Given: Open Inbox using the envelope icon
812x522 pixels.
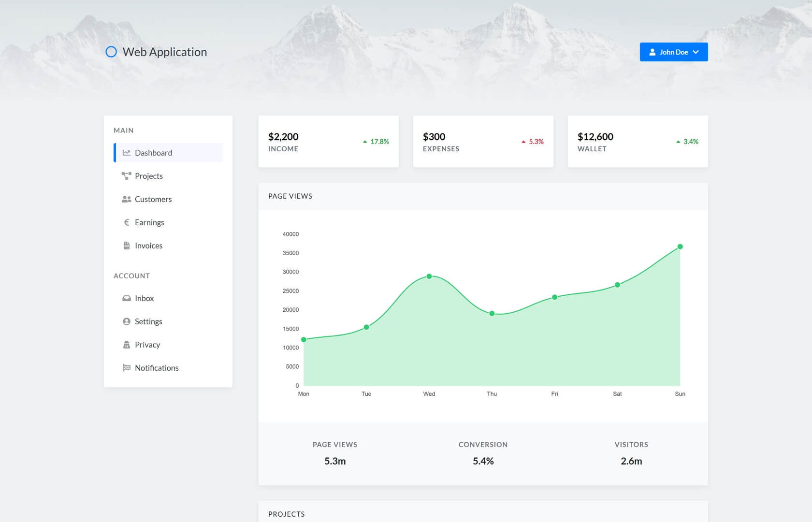Looking at the screenshot, I should coord(126,298).
